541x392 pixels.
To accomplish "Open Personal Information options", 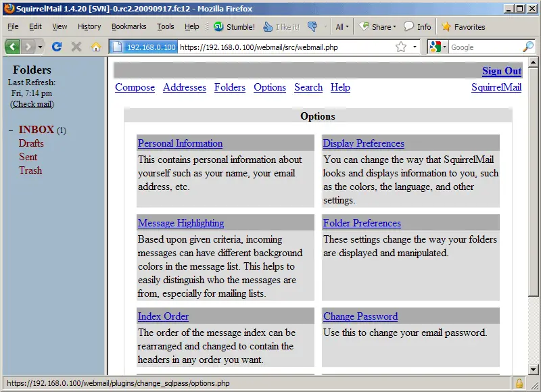I will 180,143.
